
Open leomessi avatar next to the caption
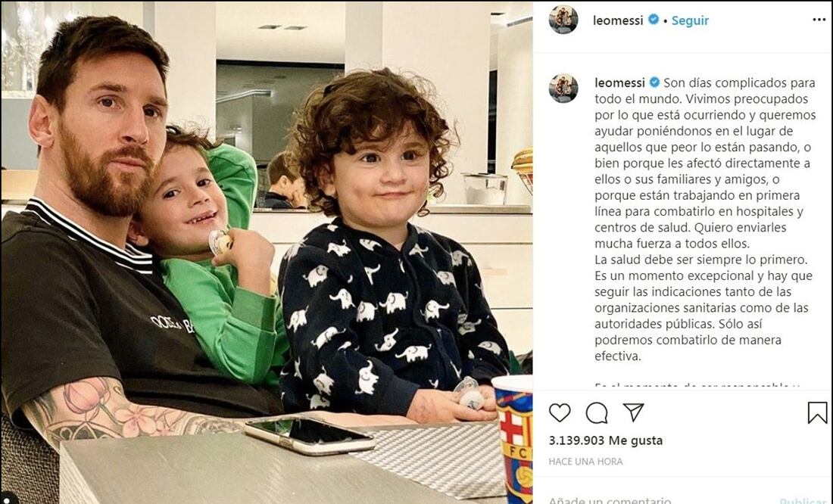tap(563, 88)
